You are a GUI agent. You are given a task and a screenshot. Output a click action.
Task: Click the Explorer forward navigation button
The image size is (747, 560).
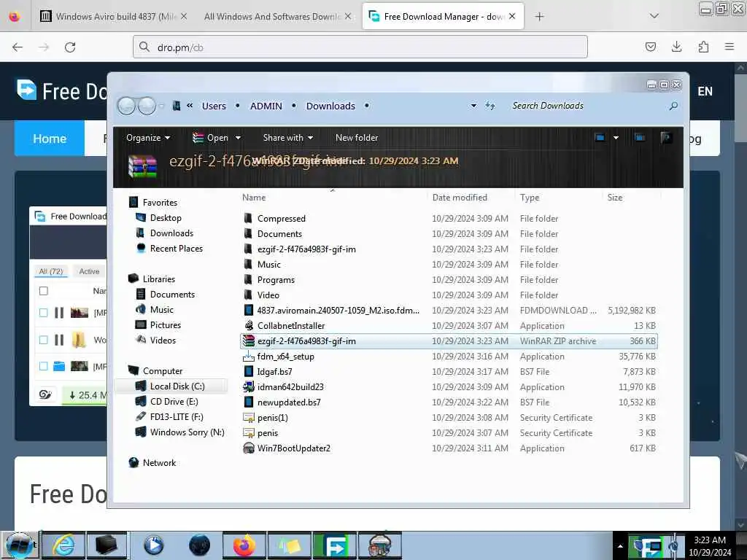click(x=147, y=106)
